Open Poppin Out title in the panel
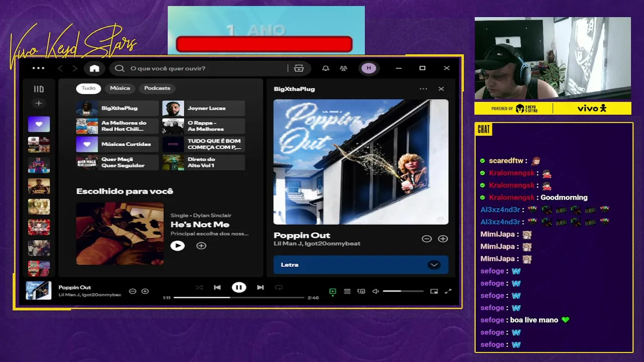This screenshot has width=644, height=362. pos(302,235)
